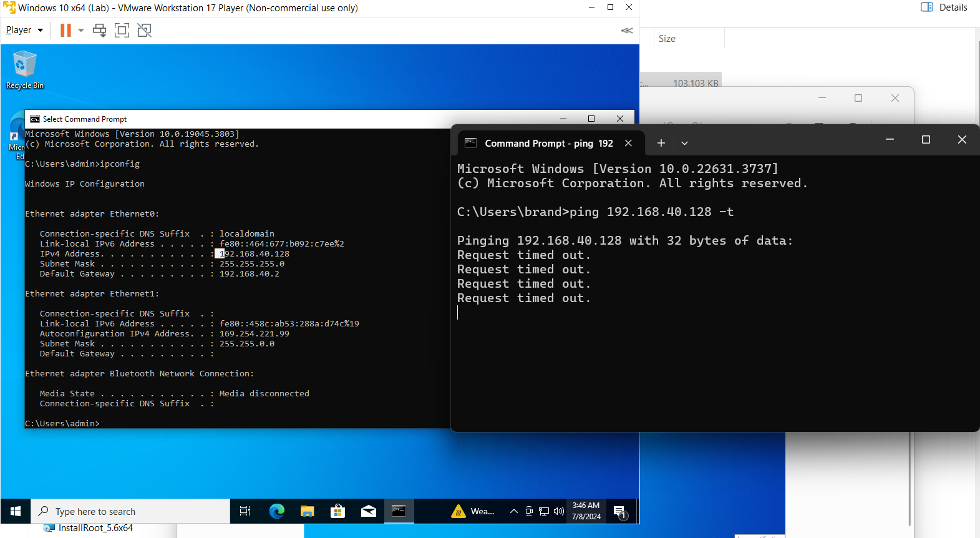Click the Autoconfiguration IPv4 Address 169.254.221.99

(255, 334)
